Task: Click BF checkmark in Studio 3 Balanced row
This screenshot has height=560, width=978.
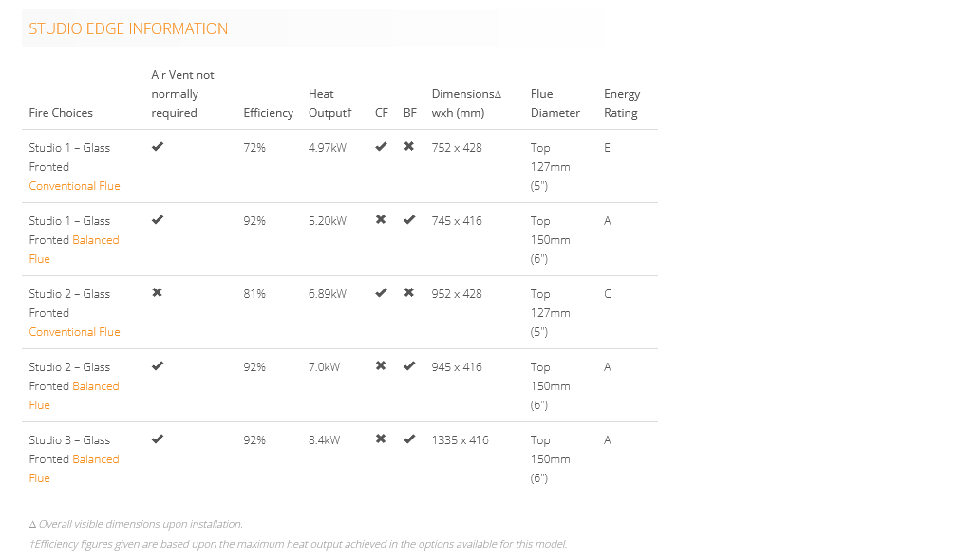Action: point(409,439)
